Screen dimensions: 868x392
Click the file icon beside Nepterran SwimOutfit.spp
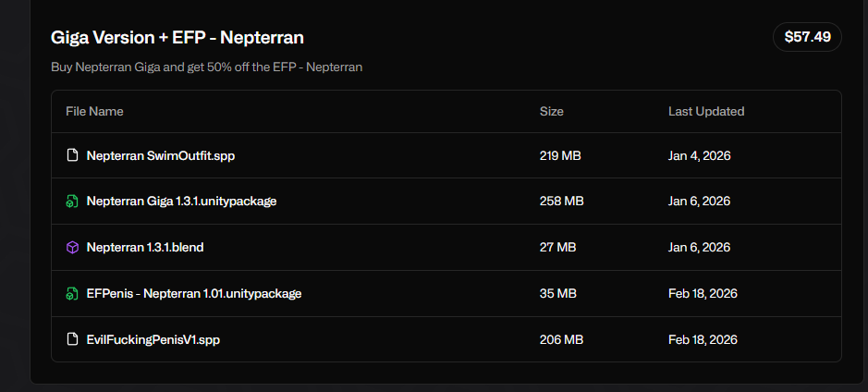point(72,155)
